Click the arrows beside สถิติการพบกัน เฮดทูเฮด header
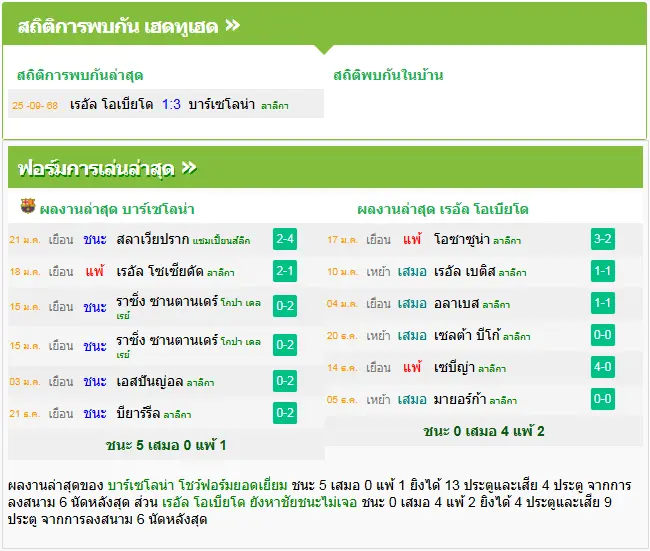Screen dimensions: 650x551 click(x=233, y=26)
